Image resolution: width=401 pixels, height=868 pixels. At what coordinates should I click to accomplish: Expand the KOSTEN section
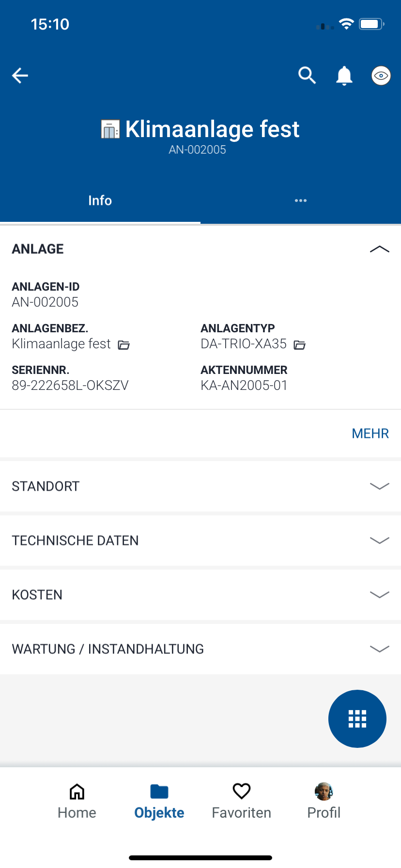379,595
